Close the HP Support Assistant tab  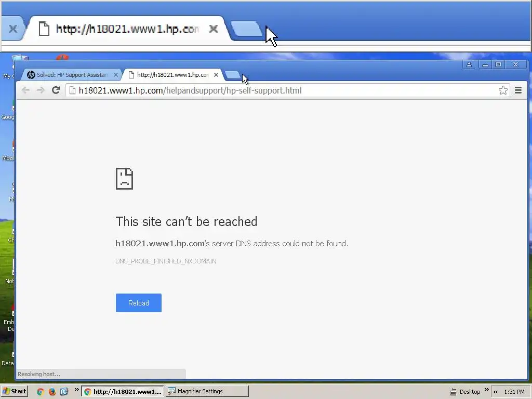pyautogui.click(x=116, y=75)
